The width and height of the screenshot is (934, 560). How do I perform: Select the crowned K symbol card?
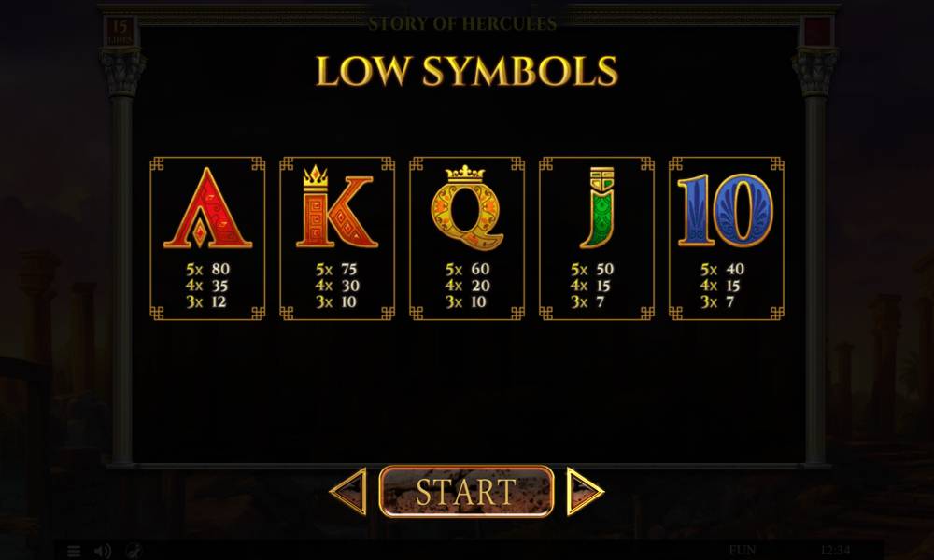(x=337, y=239)
